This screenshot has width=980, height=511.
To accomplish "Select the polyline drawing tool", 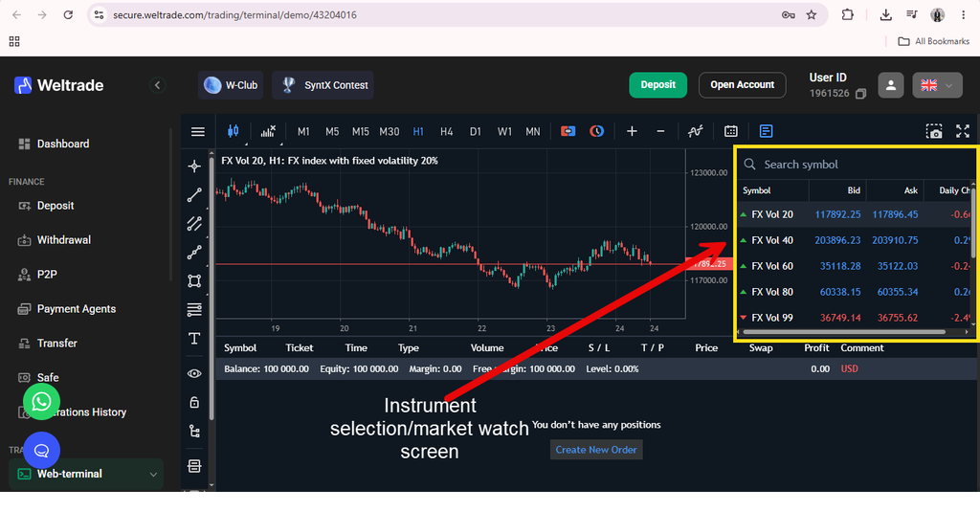I will coord(194,253).
